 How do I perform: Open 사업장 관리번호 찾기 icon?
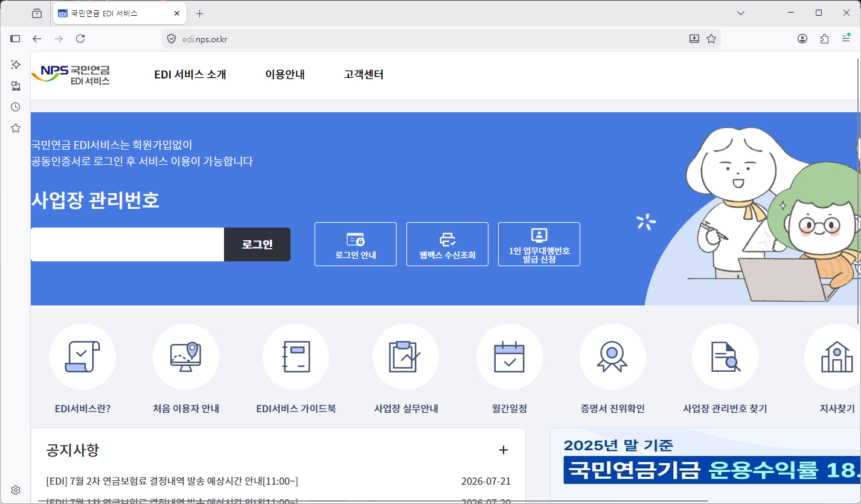(725, 357)
